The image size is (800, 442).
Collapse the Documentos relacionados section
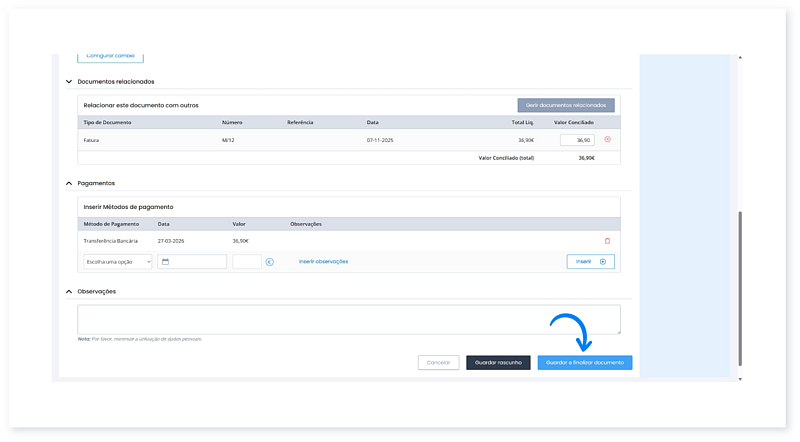point(69,81)
